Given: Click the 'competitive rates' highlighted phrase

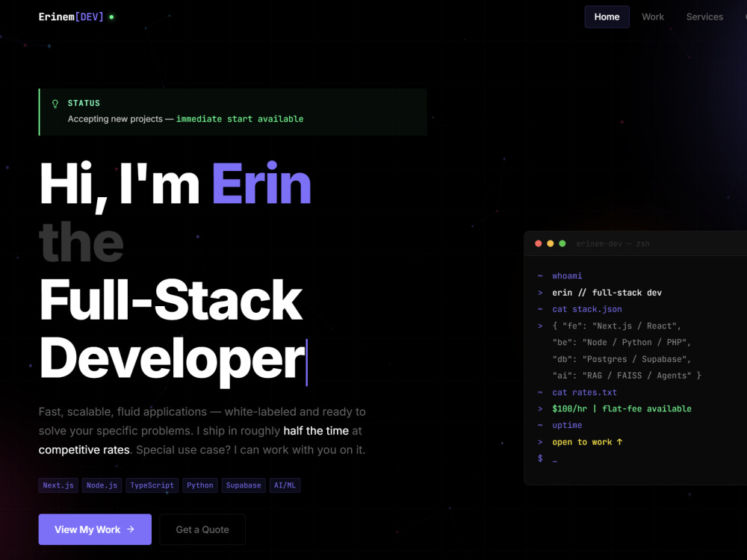Looking at the screenshot, I should [x=84, y=449].
